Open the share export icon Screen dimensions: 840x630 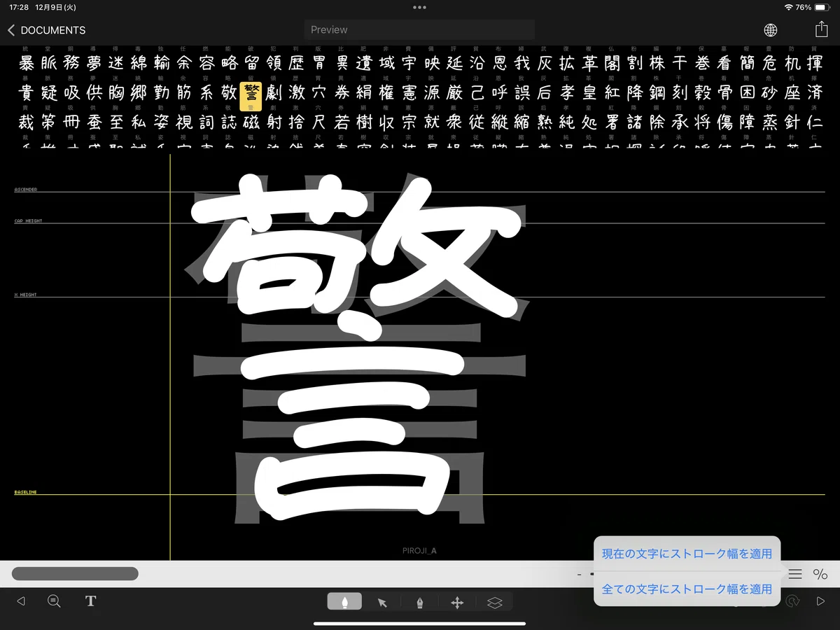821,29
